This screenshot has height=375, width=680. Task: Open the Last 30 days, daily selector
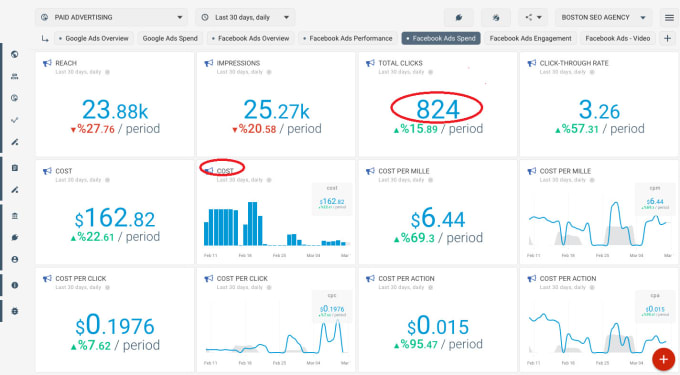coord(245,18)
